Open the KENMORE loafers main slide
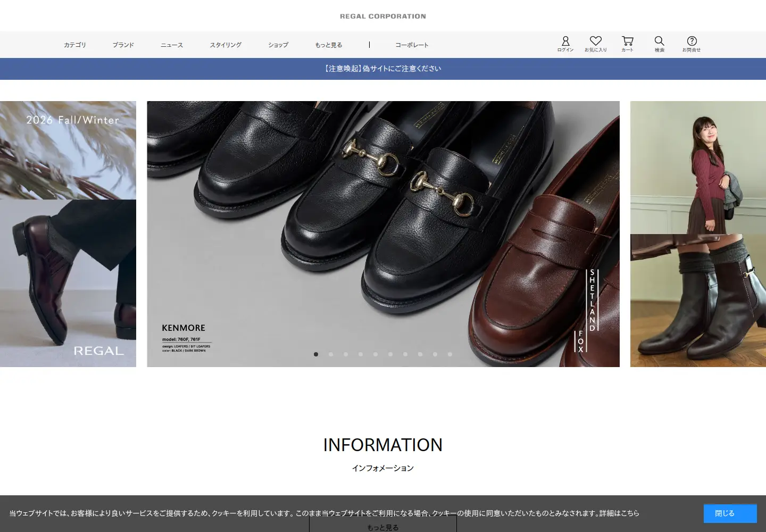Screen dimensions: 766x532 383,234
